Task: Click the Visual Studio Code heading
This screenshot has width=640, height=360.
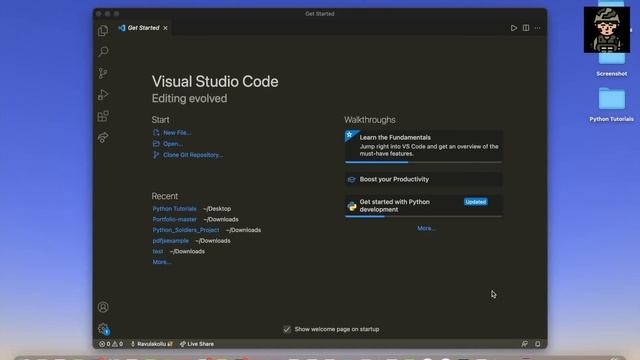Action: (215, 81)
